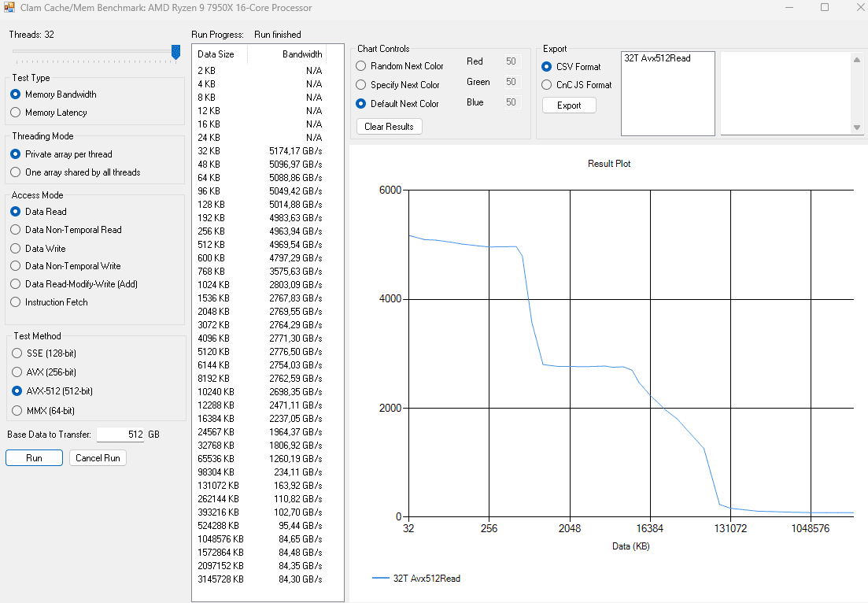Select Data Non-Temporal Read access mode
The image size is (868, 603).
coord(66,230)
